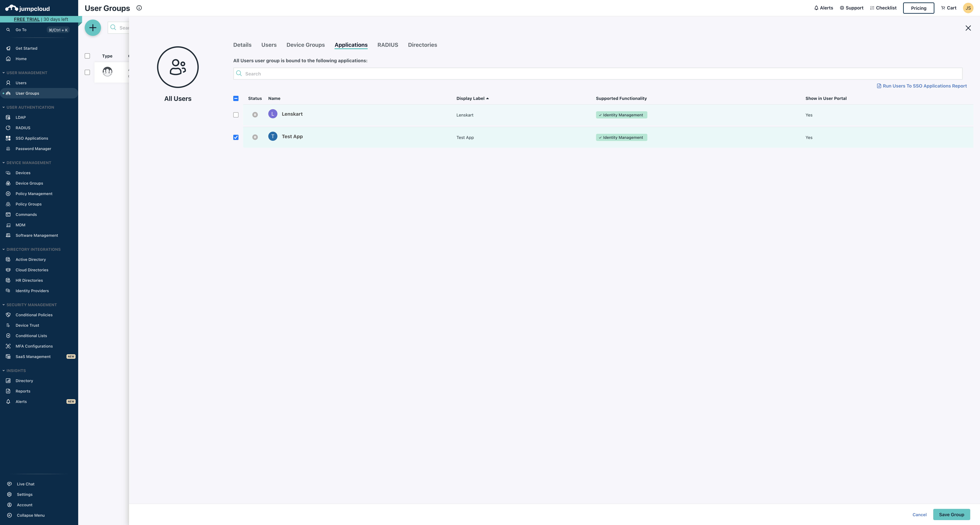980x525 pixels.
Task: Click the Lenskart status indicator icon
Action: click(255, 115)
